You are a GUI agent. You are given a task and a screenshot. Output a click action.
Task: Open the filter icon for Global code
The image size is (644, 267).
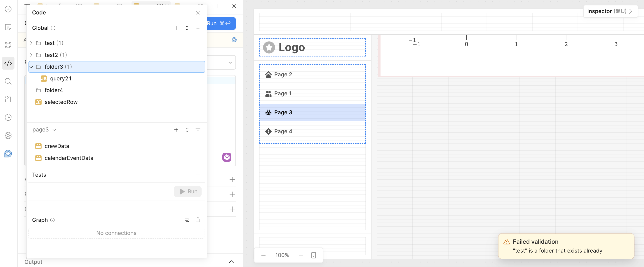(x=198, y=28)
